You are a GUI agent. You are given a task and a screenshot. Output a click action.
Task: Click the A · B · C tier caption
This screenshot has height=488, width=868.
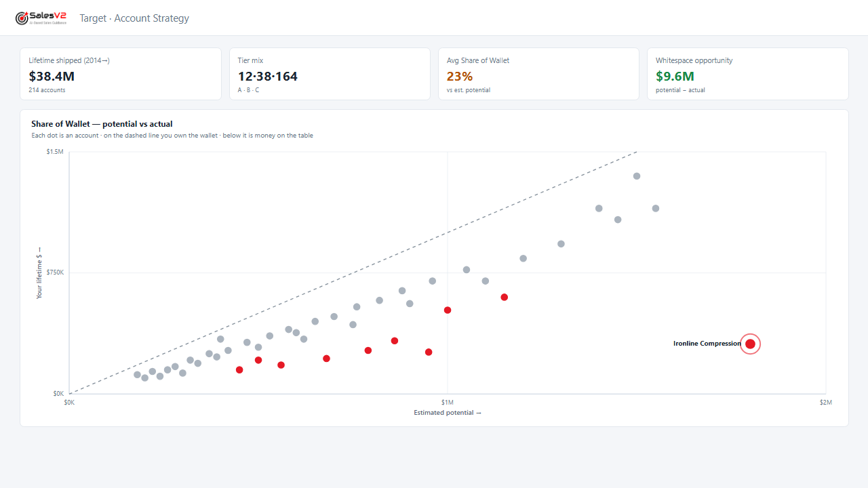point(248,90)
